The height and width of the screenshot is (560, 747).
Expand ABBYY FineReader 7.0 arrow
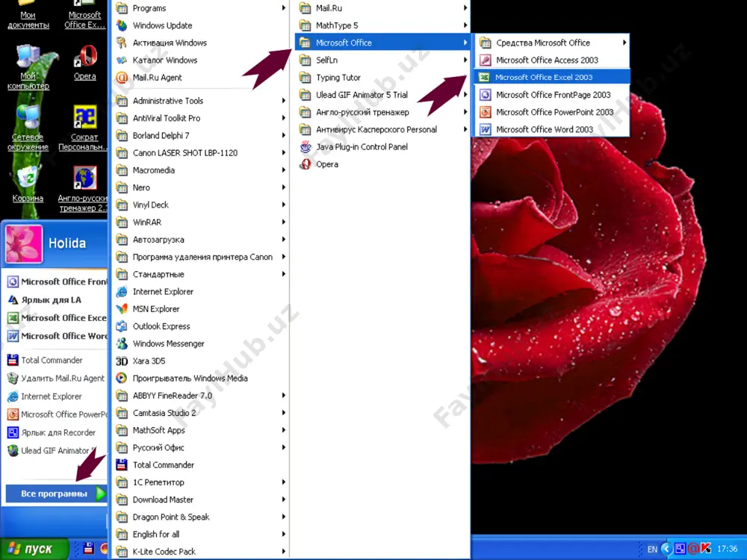pyautogui.click(x=283, y=395)
